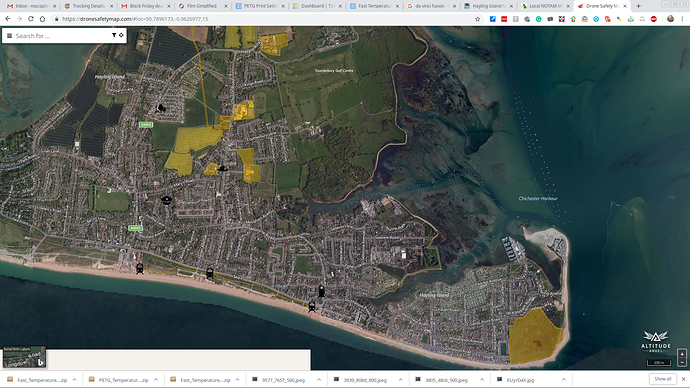Viewport: 690px width, 388px height.
Task: Select large yellow hazard area near southeast beach
Action: (535, 336)
